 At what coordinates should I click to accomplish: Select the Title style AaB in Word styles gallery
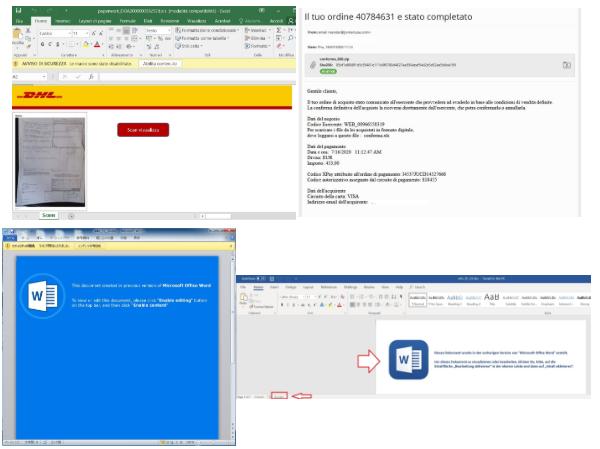pos(491,299)
